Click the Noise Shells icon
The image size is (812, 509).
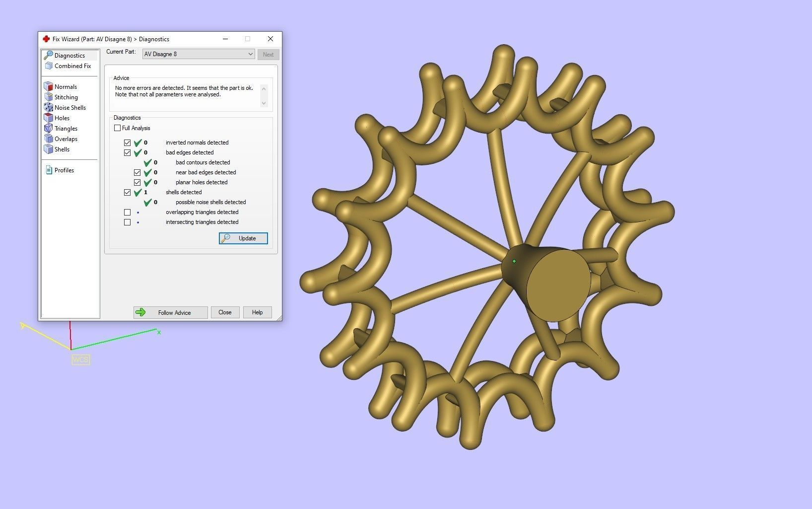pyautogui.click(x=48, y=107)
